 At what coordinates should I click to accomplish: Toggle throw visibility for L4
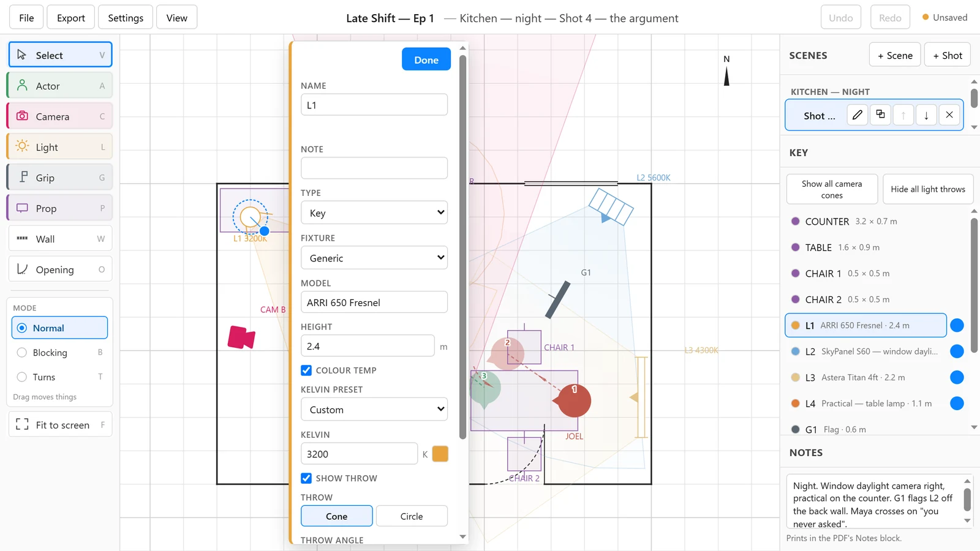(957, 403)
